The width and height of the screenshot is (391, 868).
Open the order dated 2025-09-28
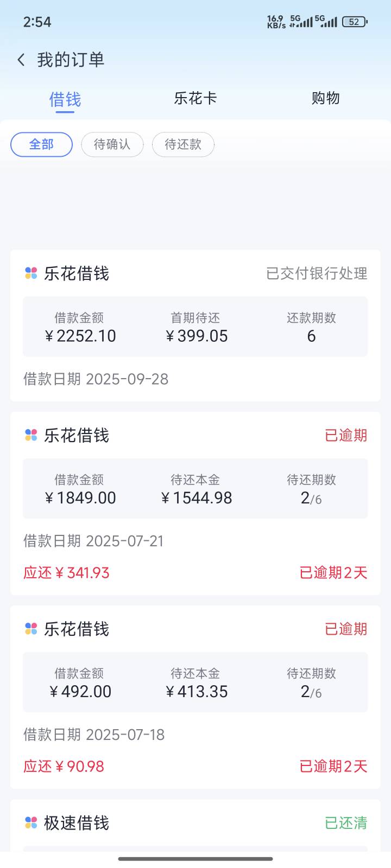coord(195,325)
